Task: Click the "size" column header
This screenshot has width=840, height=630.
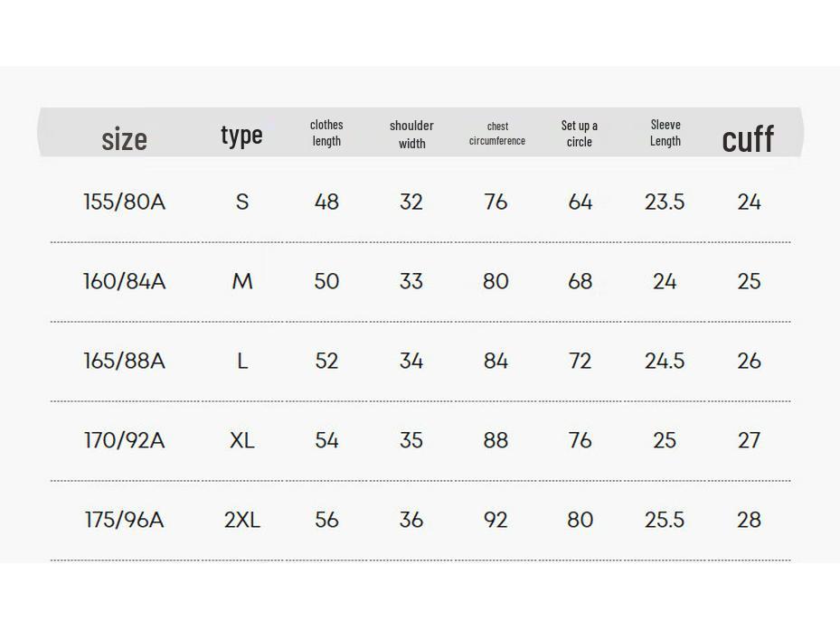Action: point(124,139)
